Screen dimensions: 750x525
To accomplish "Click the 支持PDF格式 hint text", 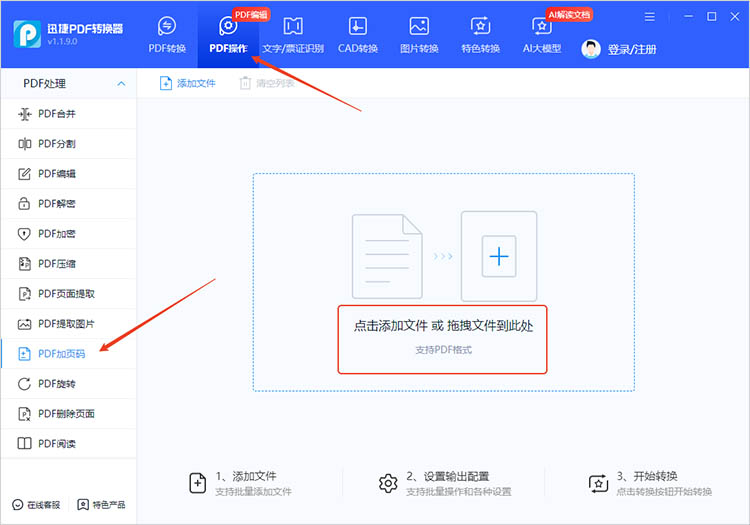I will [443, 350].
